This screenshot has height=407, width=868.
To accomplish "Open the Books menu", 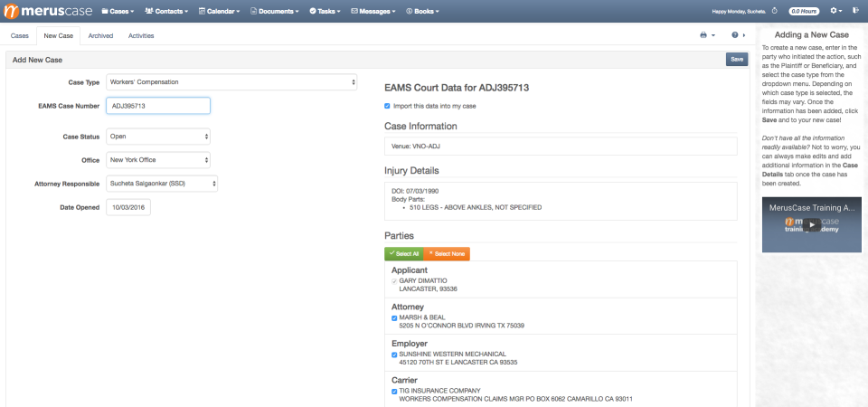I will pos(422,11).
